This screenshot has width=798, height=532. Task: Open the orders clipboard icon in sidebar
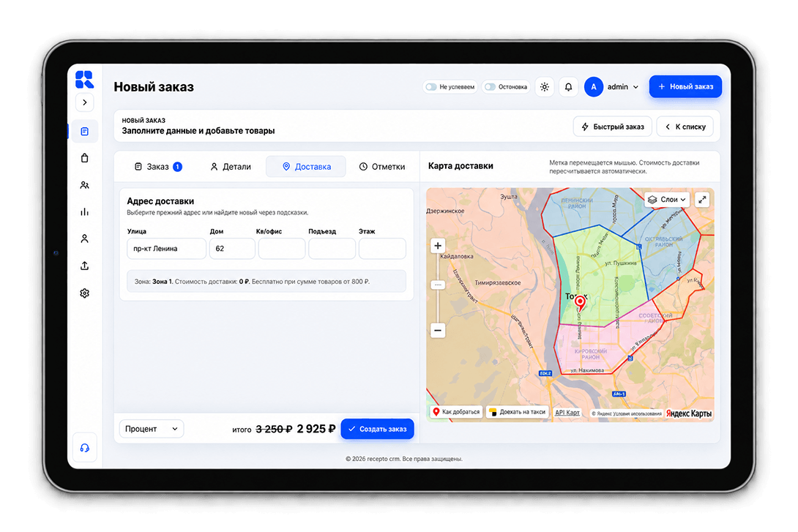pyautogui.click(x=84, y=132)
